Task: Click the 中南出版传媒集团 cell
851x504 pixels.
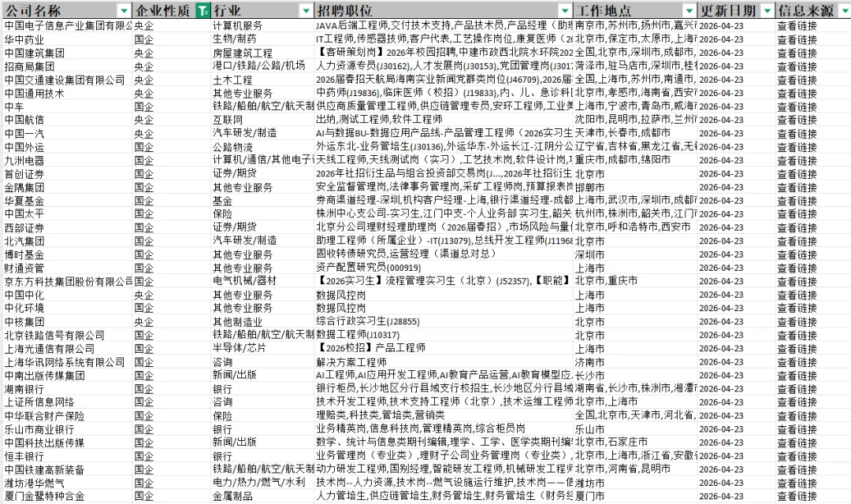Action: pos(67,376)
